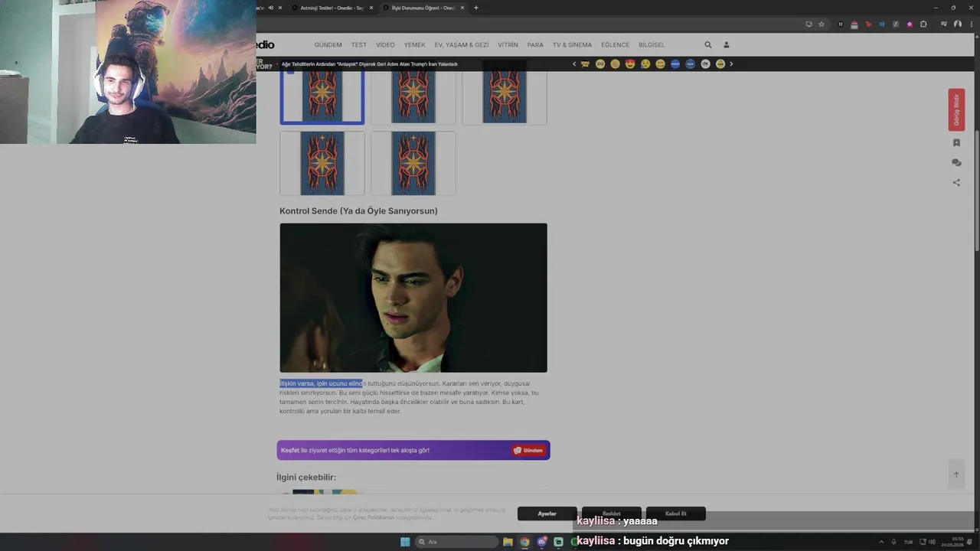The width and height of the screenshot is (980, 551).
Task: Share the article using the share sidebar icon
Action: pyautogui.click(x=956, y=183)
